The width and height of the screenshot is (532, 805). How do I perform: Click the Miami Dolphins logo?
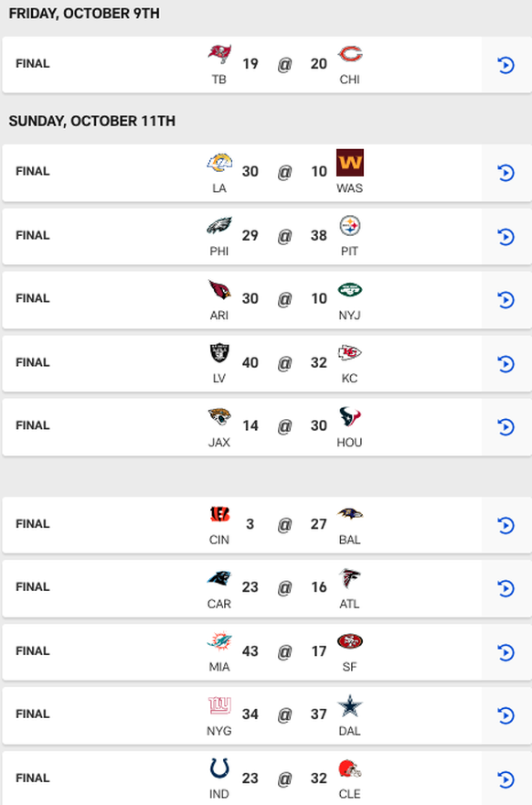219,640
